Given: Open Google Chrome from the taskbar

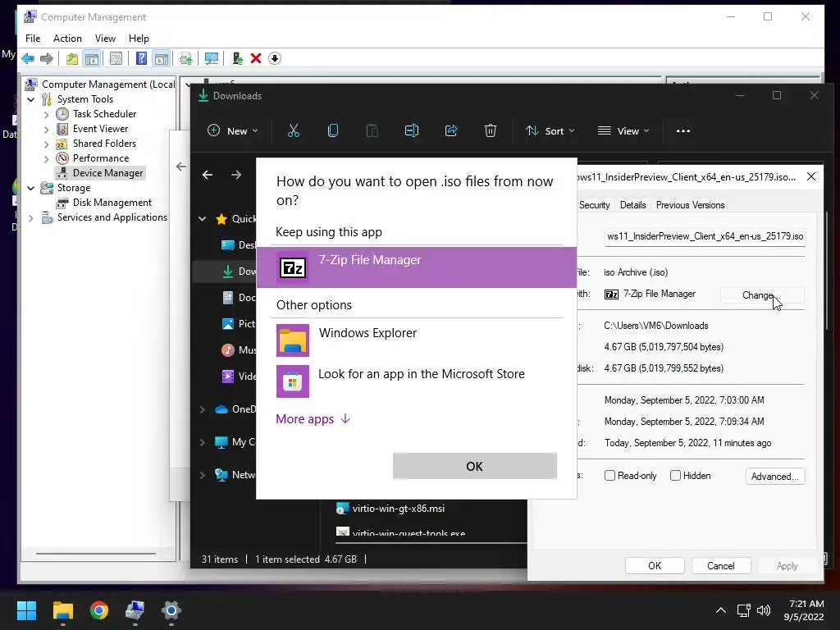Looking at the screenshot, I should [x=99, y=610].
